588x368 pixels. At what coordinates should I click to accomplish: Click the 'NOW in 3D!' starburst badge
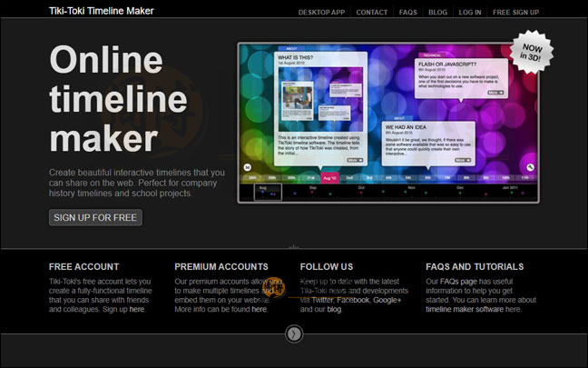(532, 52)
